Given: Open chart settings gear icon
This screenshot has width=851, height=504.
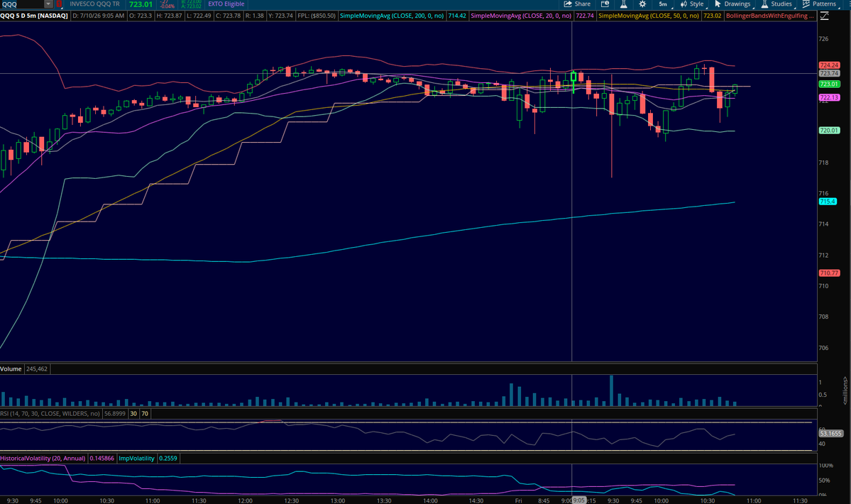Looking at the screenshot, I should click(642, 4).
